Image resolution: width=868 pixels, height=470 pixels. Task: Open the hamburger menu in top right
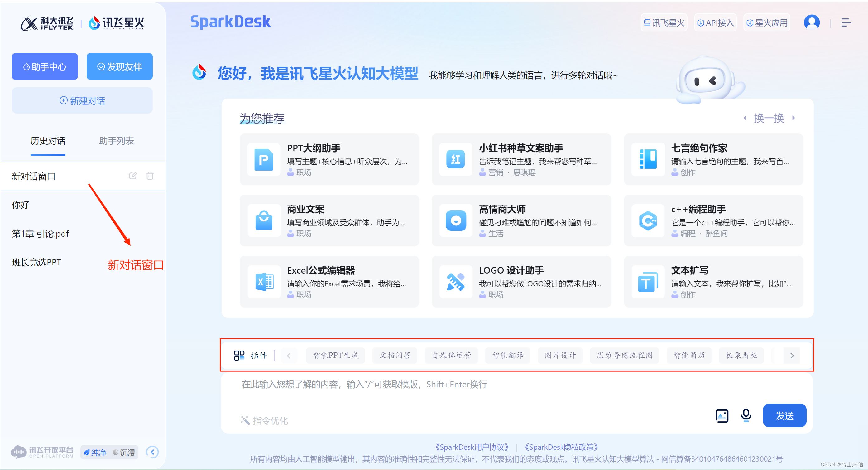pos(846,22)
